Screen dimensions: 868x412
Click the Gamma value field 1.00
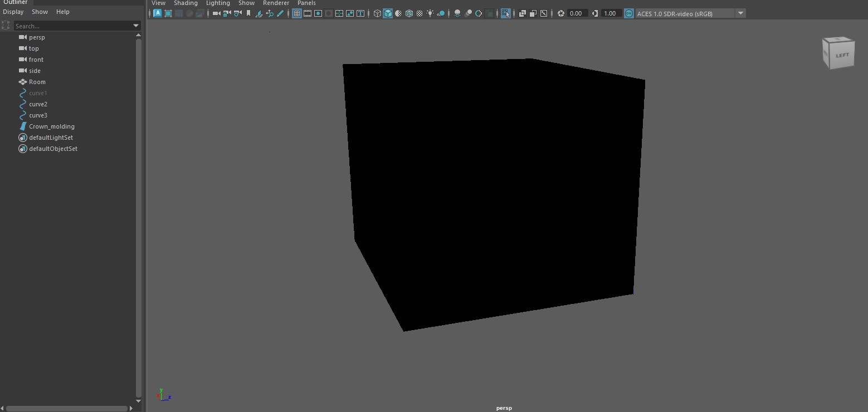[611, 13]
